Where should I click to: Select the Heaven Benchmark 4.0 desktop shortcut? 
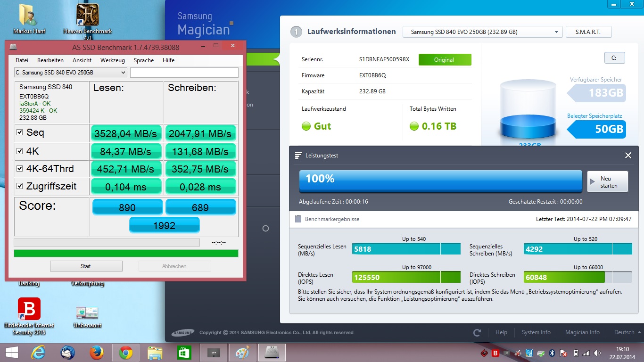pyautogui.click(x=88, y=22)
